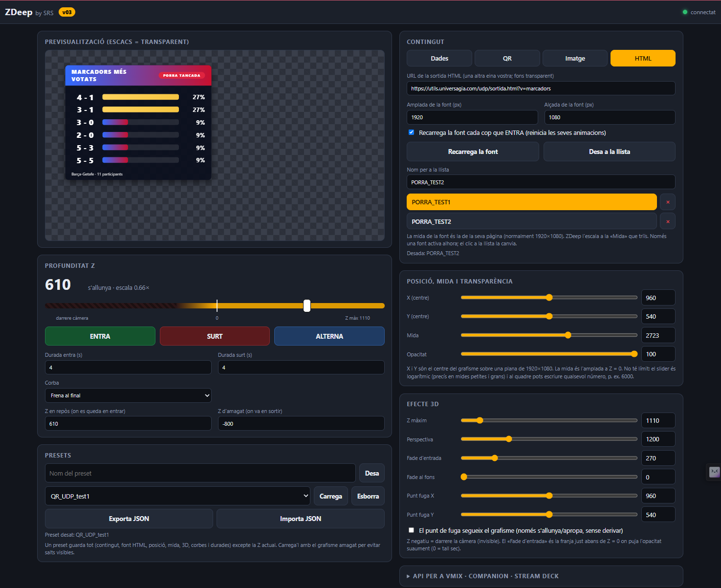Screen dimensions: 721x588
Task: Delete PORRA_TEST1 from the list
Action: click(668, 202)
